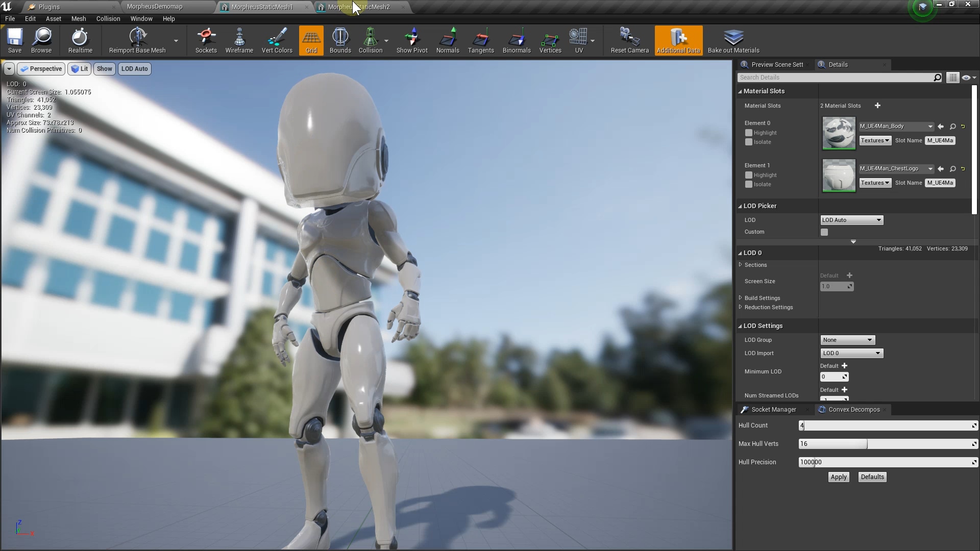Open the UV display tool
This screenshot has height=551, width=980.
(x=578, y=41)
